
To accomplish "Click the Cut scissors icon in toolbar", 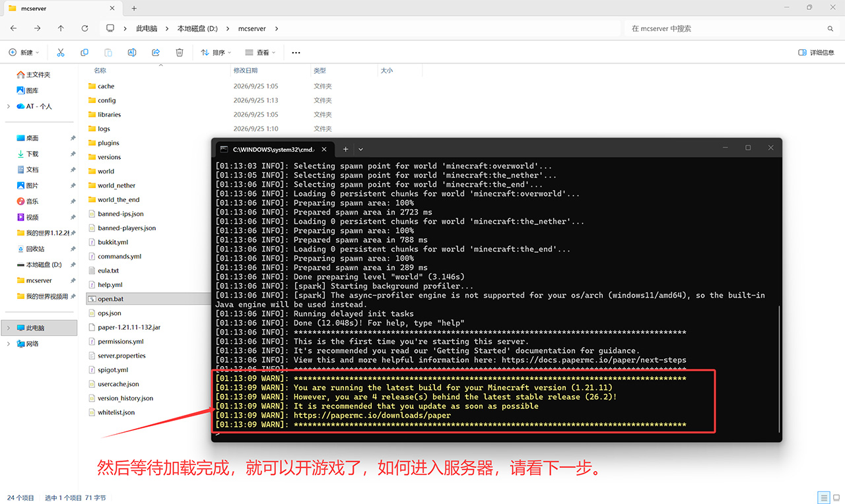I will (x=61, y=52).
